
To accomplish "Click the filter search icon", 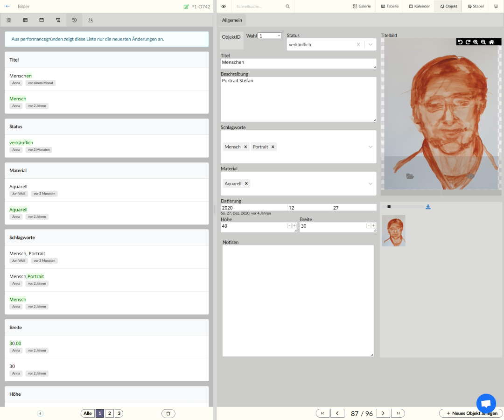I will pos(58,20).
